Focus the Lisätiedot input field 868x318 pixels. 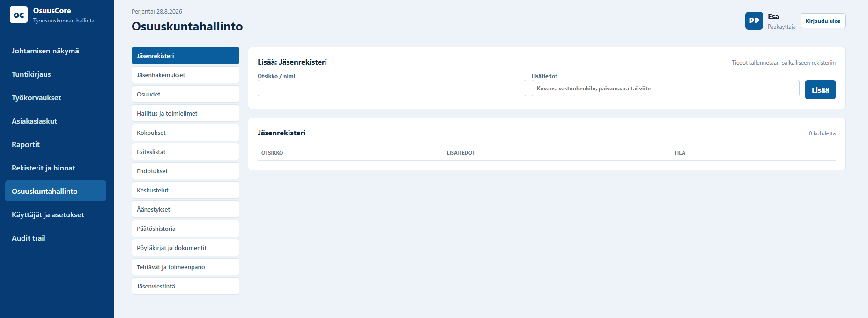pyautogui.click(x=665, y=88)
